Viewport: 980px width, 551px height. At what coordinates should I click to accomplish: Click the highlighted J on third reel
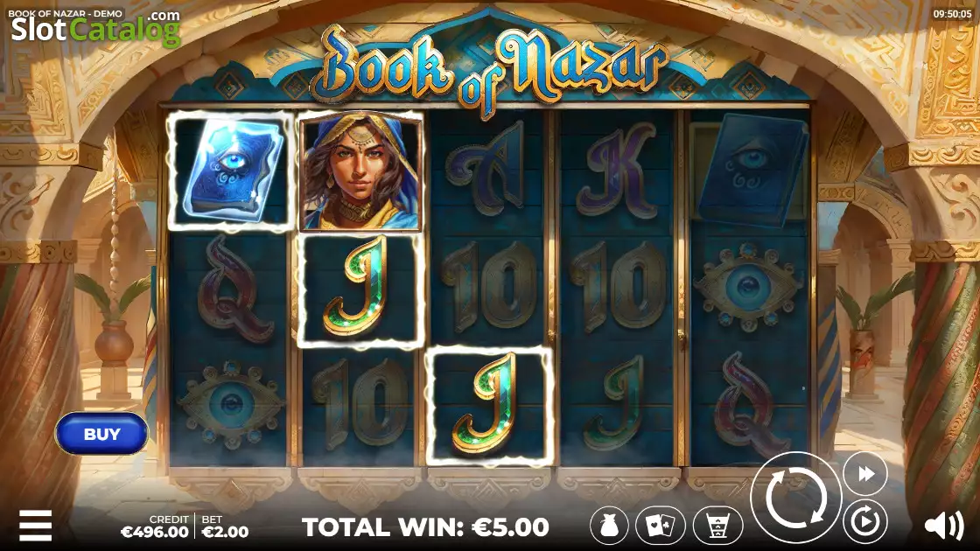pos(489,406)
